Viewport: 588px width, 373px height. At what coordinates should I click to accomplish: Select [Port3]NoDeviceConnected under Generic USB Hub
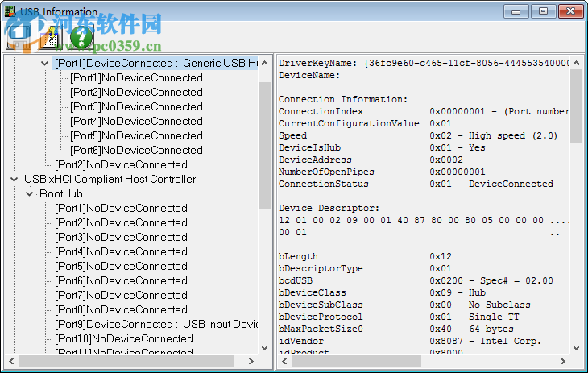pyautogui.click(x=136, y=106)
